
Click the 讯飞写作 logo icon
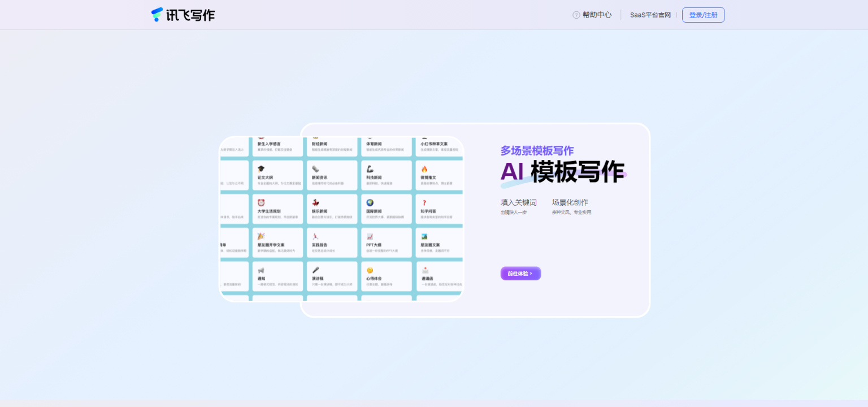[157, 15]
